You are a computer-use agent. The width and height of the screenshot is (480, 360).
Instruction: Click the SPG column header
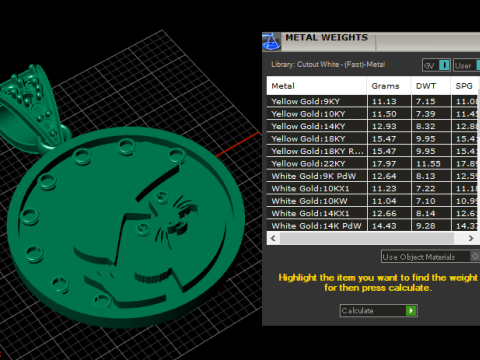(465, 86)
